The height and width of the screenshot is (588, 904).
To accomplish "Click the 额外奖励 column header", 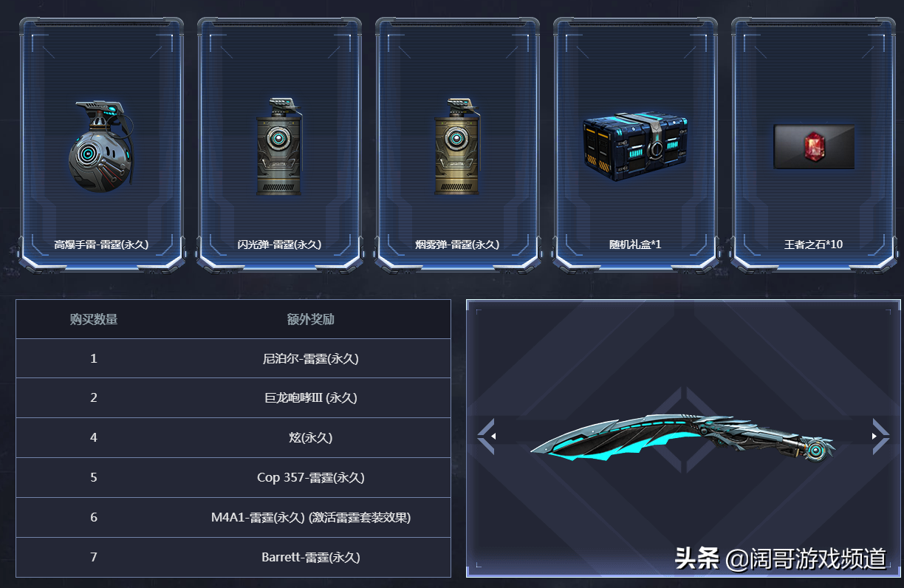I will point(311,319).
